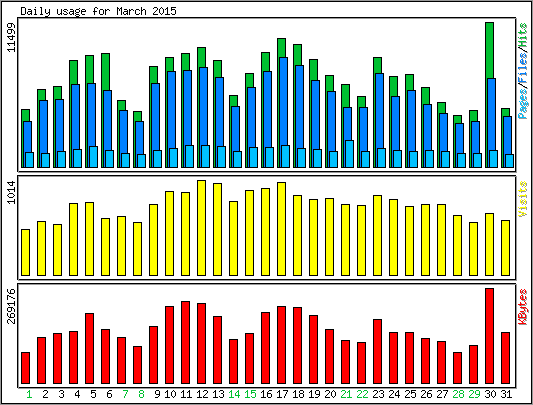
Task: Click the red KBytes bar for day 23
Action: [377, 352]
